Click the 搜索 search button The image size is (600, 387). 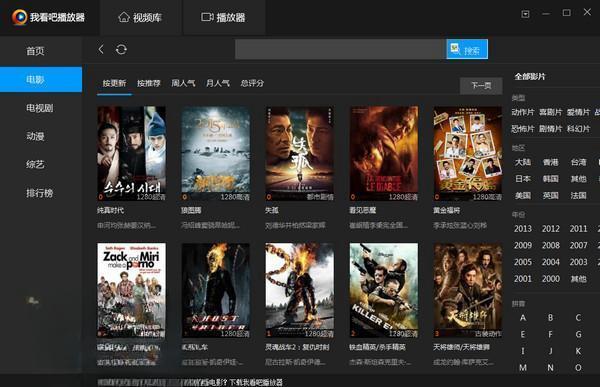(467, 49)
